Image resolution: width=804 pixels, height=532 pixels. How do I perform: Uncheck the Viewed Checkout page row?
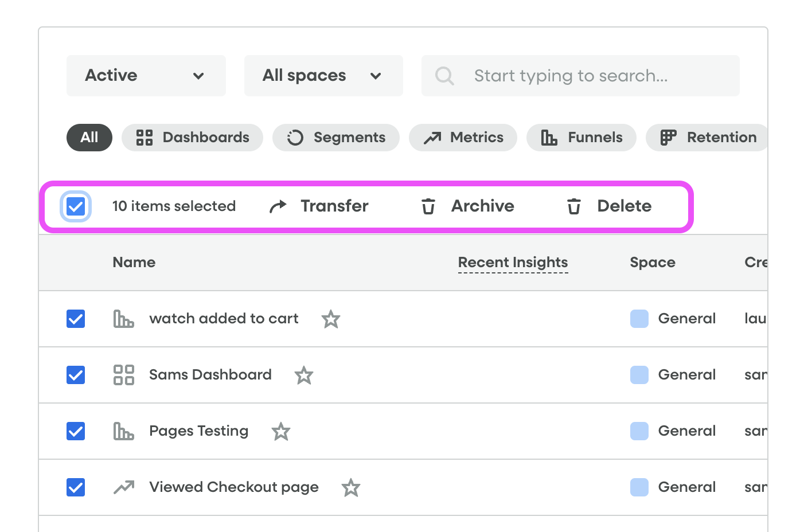pos(76,487)
